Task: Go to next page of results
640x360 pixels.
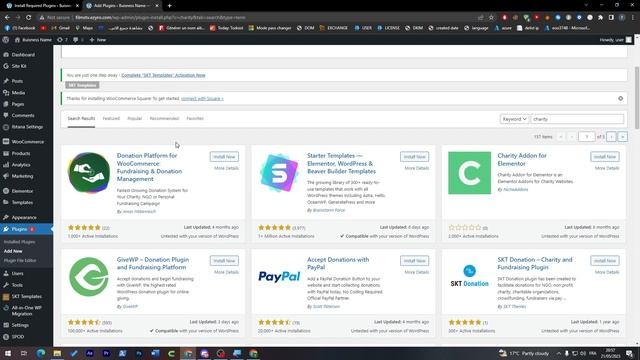Action: coord(611,137)
